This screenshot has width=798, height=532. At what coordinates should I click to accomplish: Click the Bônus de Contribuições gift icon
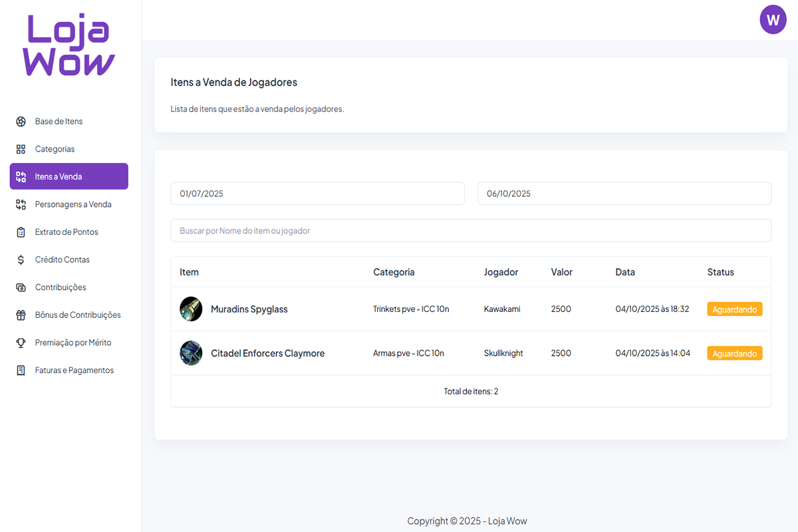click(21, 315)
